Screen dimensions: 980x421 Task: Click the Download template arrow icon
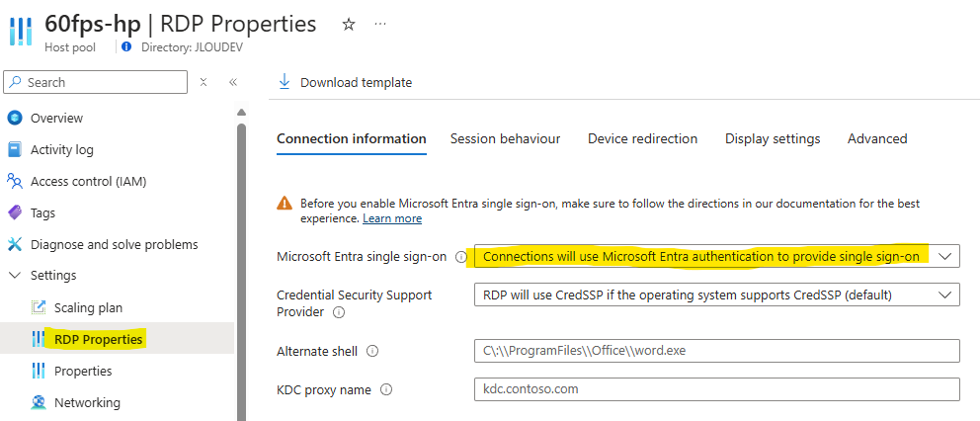[285, 82]
